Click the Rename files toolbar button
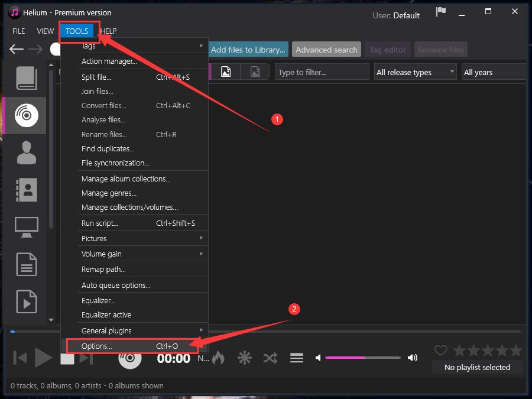The image size is (532, 399). tap(441, 50)
